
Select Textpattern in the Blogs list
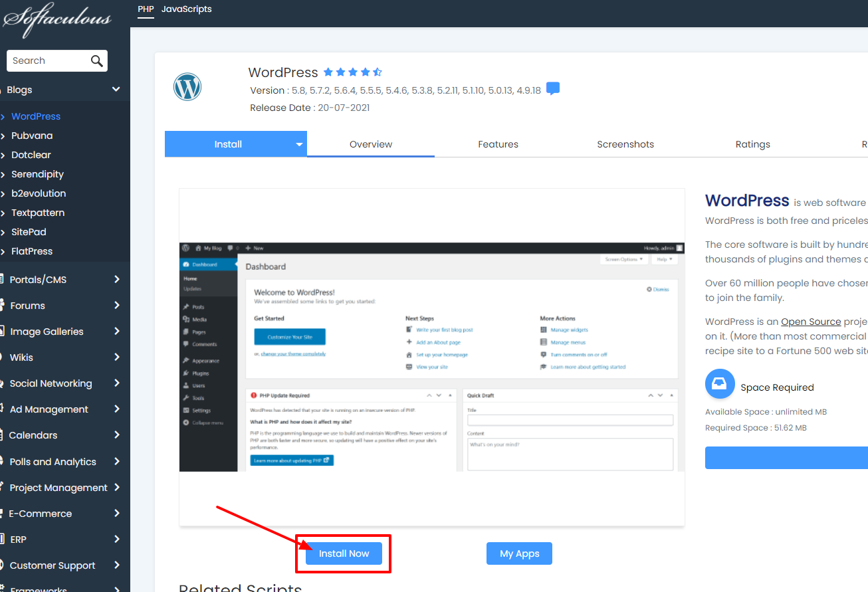pos(38,213)
